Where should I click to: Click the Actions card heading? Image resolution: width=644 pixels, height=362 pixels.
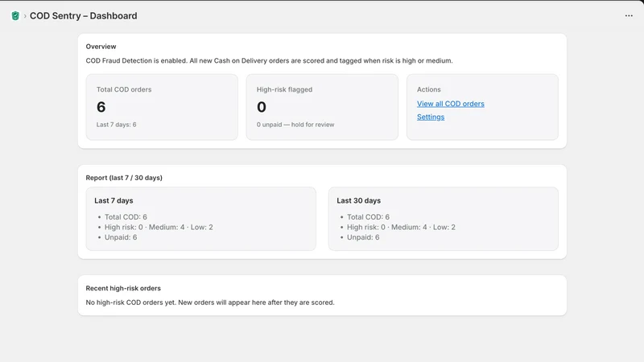point(429,89)
